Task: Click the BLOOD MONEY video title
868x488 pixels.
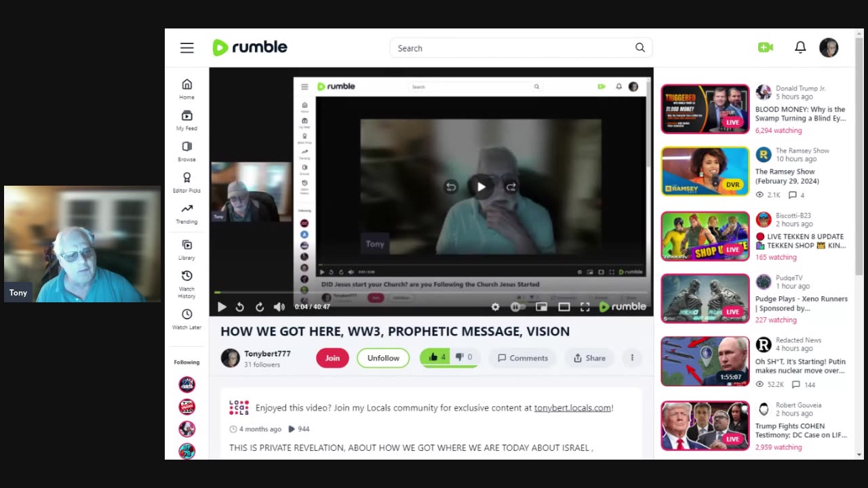Action: [800, 113]
